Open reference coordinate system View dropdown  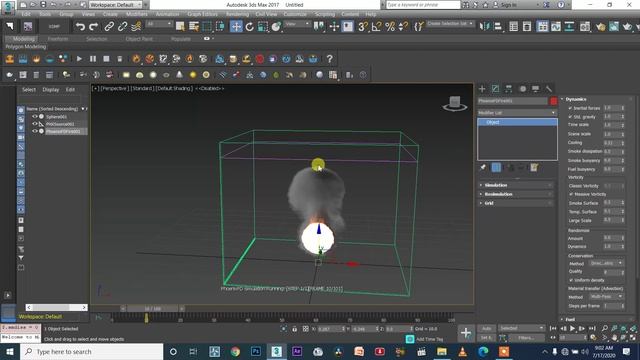[x=298, y=24]
